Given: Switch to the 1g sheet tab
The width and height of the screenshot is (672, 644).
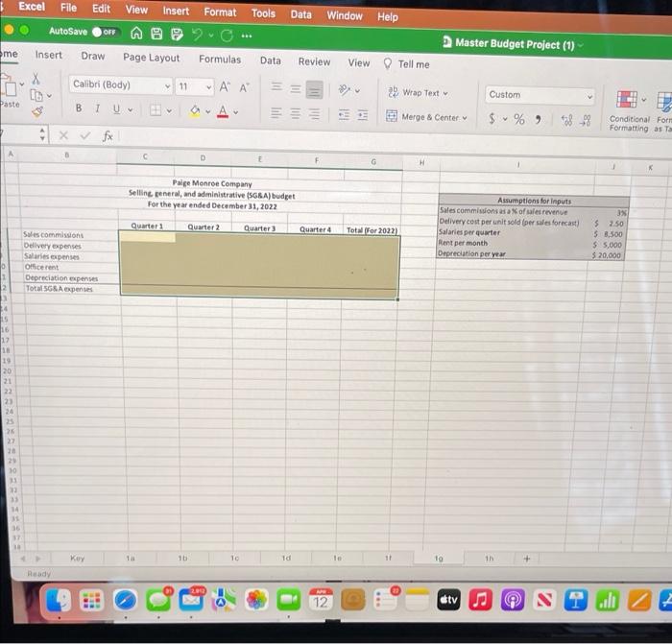Looking at the screenshot, I should (439, 559).
